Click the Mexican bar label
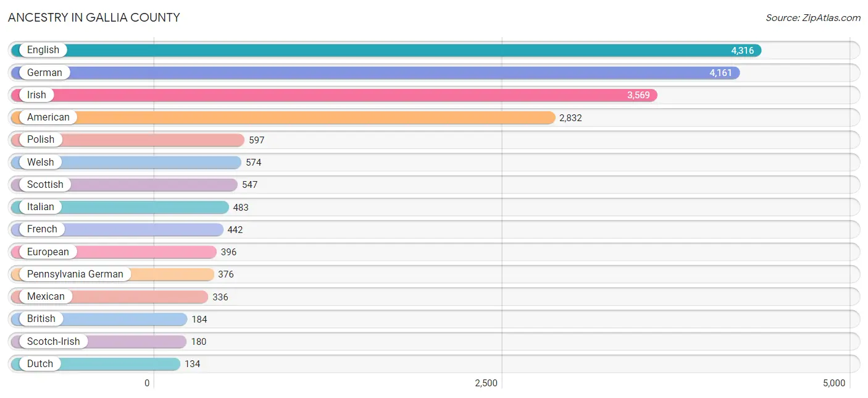The height and width of the screenshot is (398, 868). tap(46, 296)
